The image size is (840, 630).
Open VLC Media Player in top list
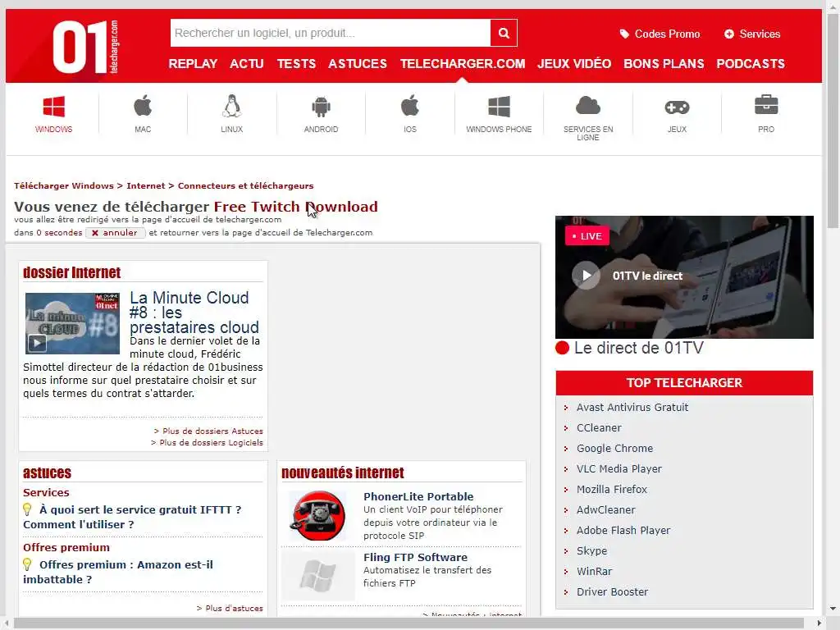coord(619,468)
